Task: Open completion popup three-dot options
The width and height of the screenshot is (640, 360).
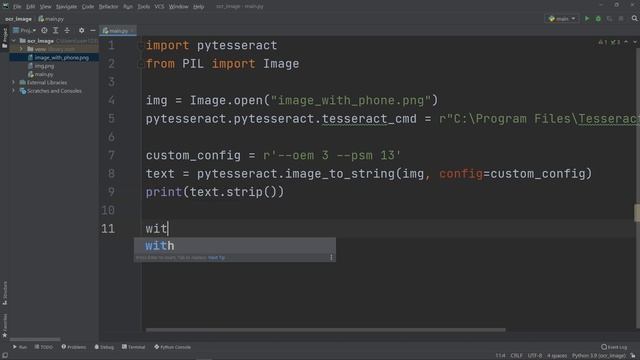Action: [331, 257]
